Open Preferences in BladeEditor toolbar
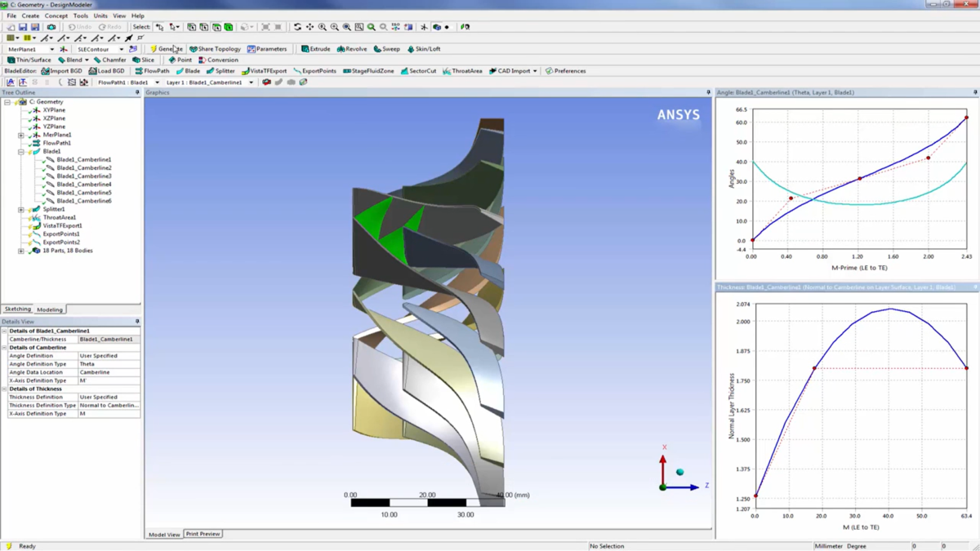980x551 pixels. tap(565, 71)
